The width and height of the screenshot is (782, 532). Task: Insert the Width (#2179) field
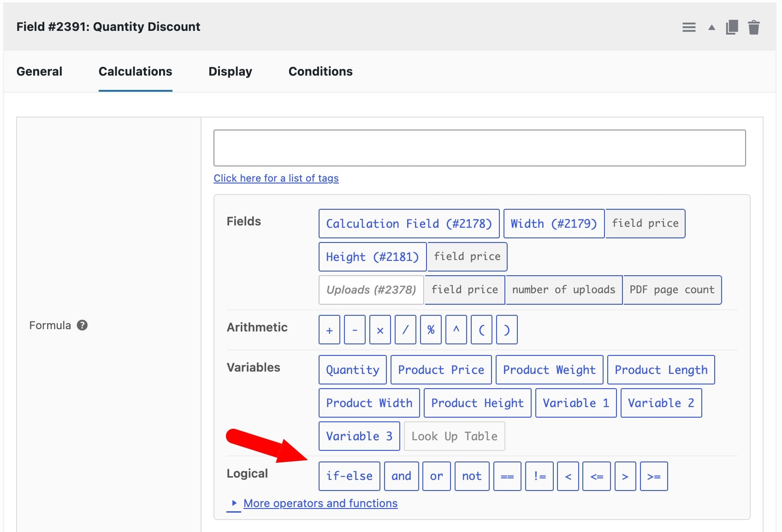pos(554,224)
